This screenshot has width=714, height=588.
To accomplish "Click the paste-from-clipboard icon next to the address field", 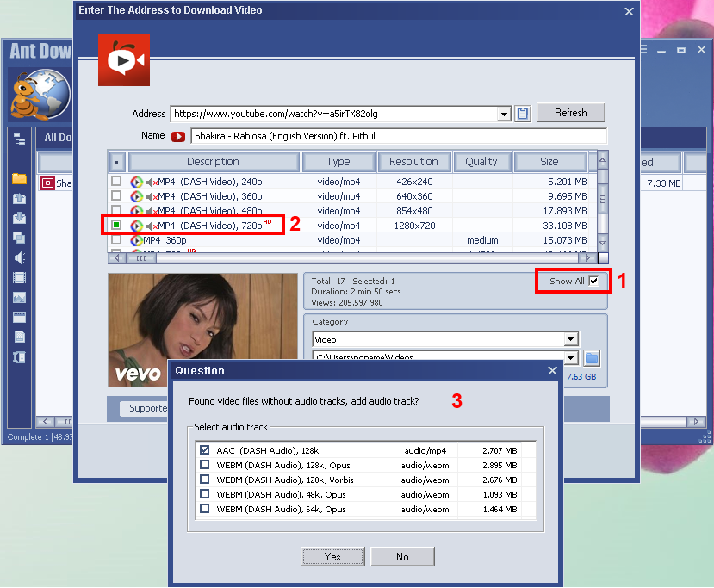I will (x=523, y=114).
